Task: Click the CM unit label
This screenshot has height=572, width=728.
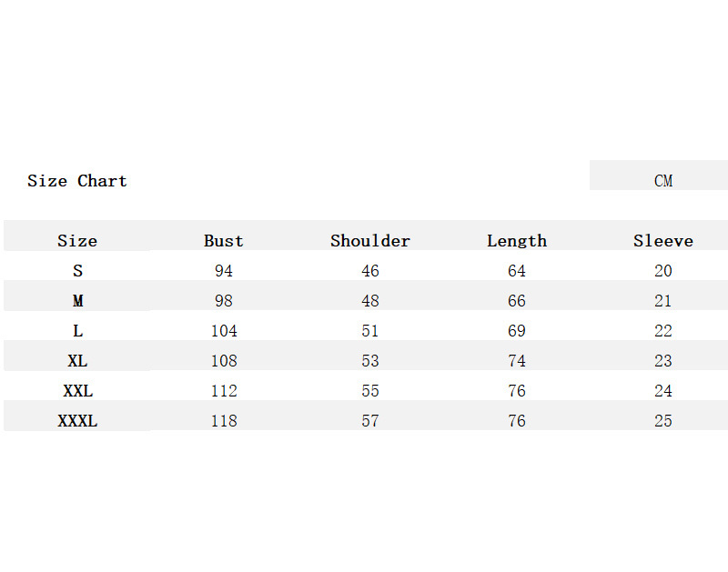Action: tap(663, 181)
